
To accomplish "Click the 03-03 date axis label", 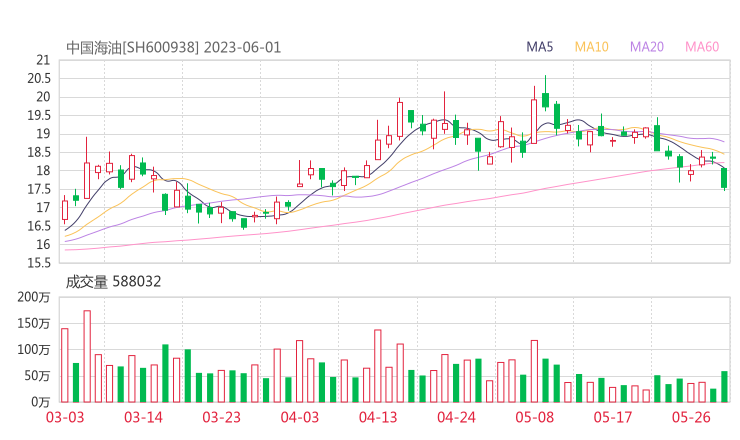I will coord(65,417).
